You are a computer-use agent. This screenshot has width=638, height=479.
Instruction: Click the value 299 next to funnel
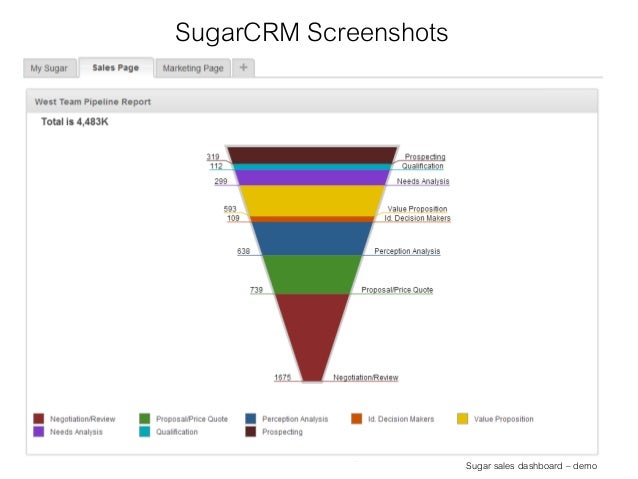(x=221, y=181)
